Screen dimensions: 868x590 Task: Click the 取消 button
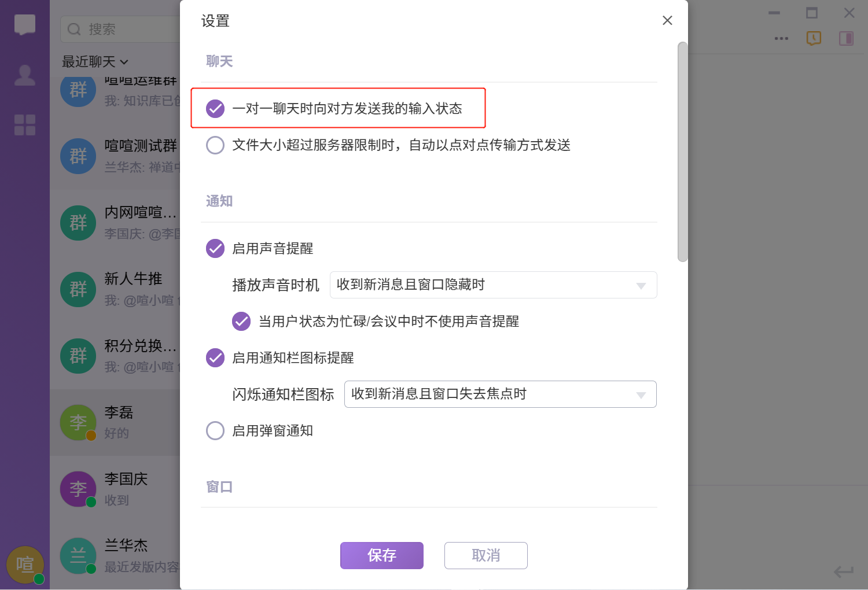click(486, 555)
